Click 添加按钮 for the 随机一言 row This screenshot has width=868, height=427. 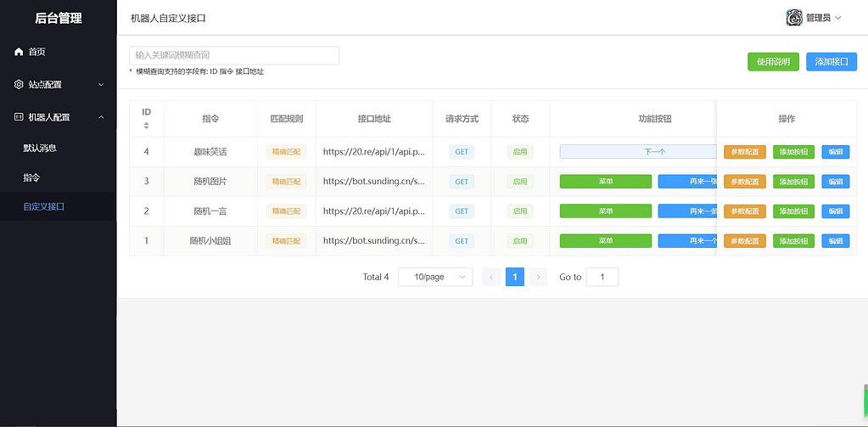click(793, 211)
